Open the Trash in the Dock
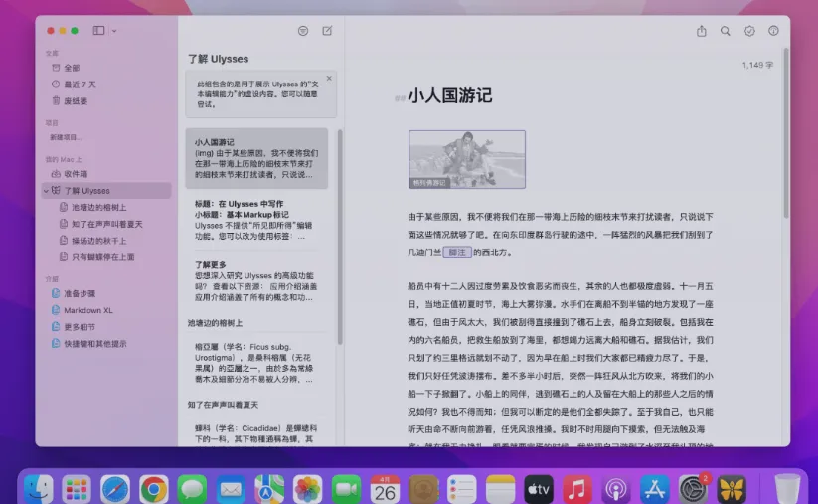Viewport: 818px width, 504px height. tap(787, 489)
